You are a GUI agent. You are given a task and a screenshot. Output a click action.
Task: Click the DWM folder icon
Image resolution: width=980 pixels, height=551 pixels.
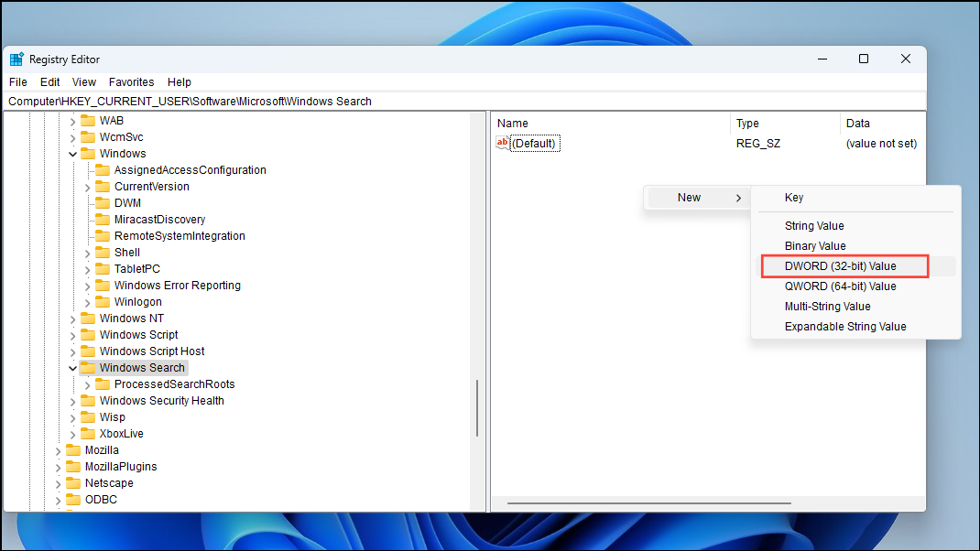point(103,203)
